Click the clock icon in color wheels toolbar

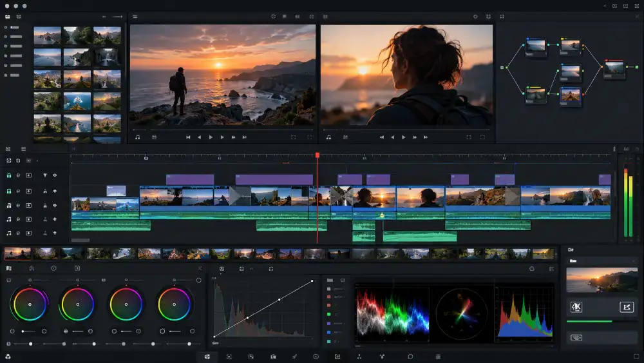pyautogui.click(x=53, y=268)
